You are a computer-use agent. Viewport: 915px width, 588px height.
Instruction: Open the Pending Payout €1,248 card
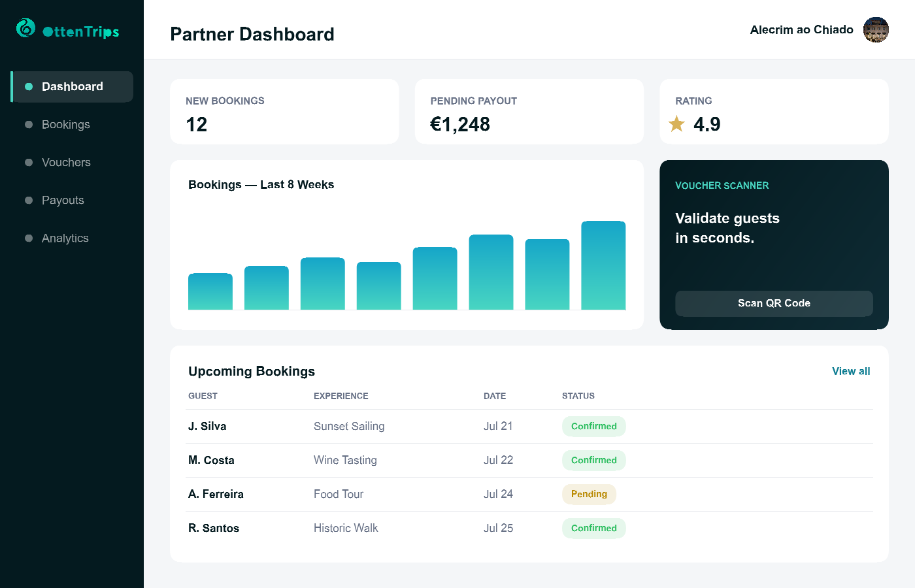pyautogui.click(x=529, y=112)
